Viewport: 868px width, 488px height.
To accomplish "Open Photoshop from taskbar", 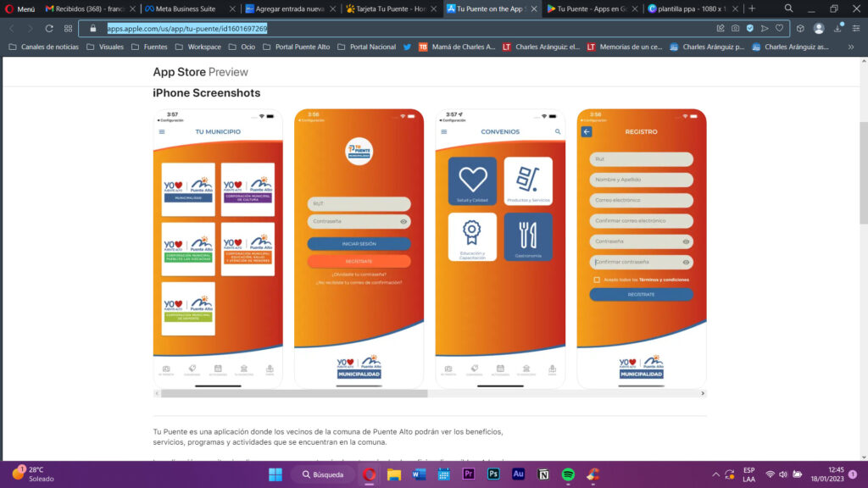I will point(493,474).
